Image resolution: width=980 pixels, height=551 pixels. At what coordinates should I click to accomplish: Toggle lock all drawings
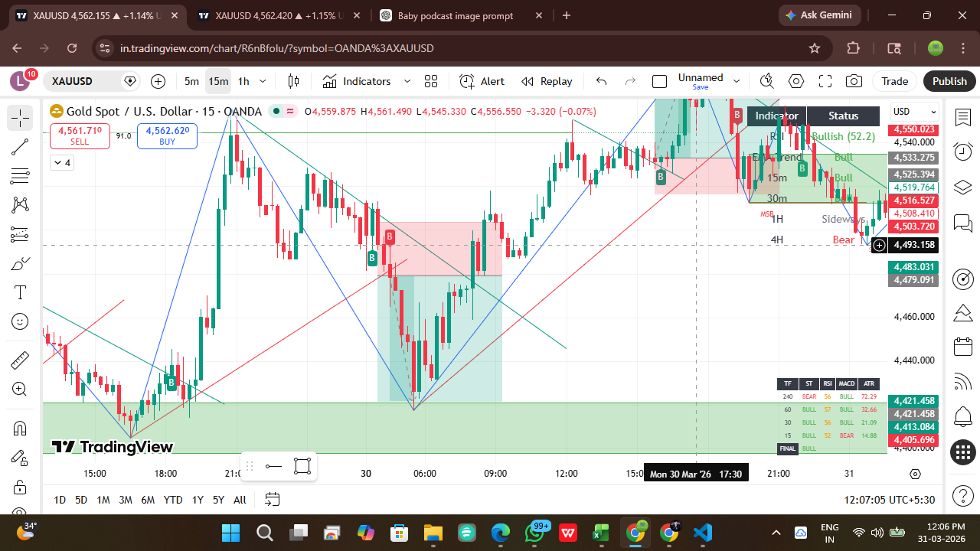tap(20, 487)
